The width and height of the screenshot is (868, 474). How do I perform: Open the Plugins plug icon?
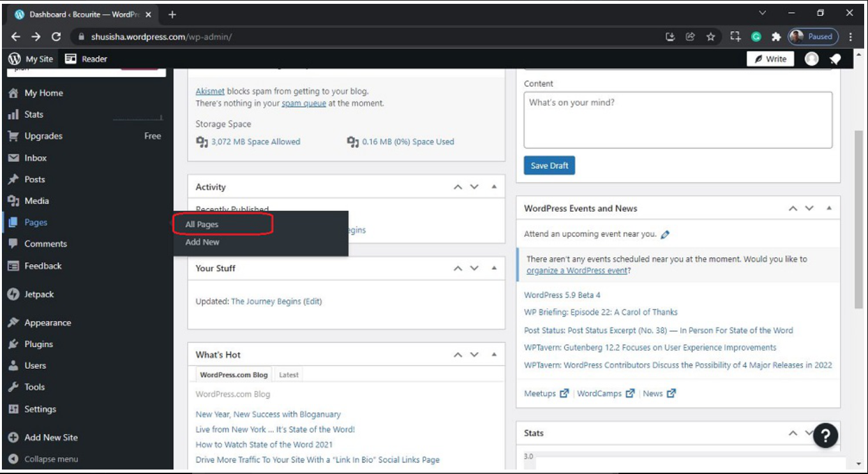coord(13,344)
